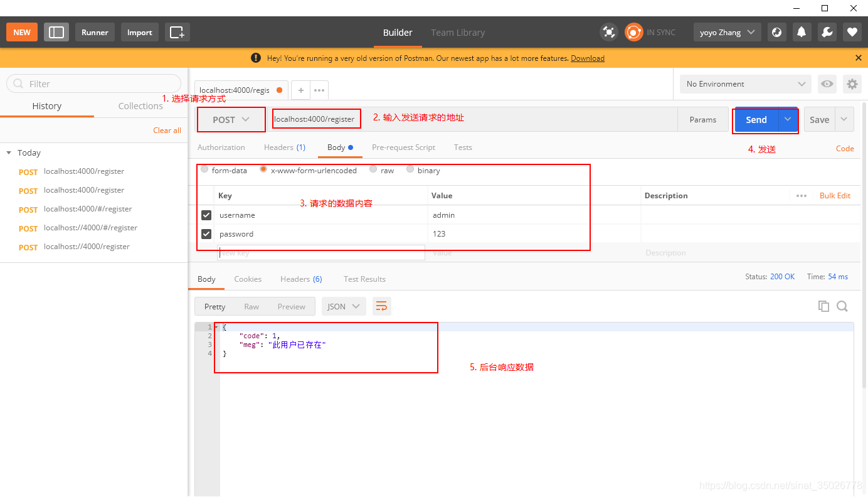868x497 pixels.
Task: Open history entry localhost://4000/#/register
Action: [x=90, y=228]
